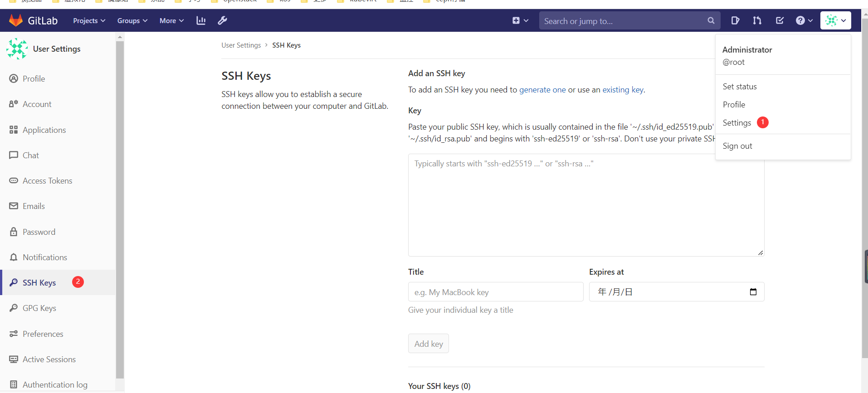Open the date picker calendar icon

pos(753,292)
